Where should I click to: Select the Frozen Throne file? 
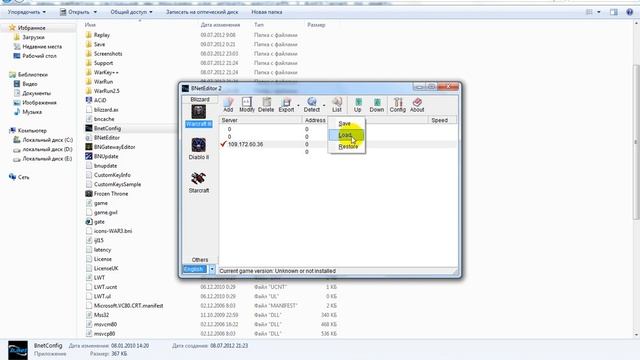point(111,194)
